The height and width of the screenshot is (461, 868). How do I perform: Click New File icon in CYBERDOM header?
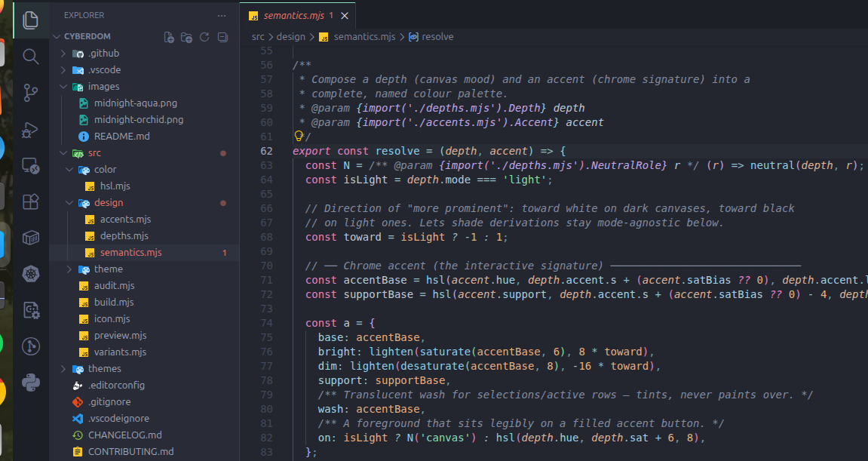[x=169, y=37]
